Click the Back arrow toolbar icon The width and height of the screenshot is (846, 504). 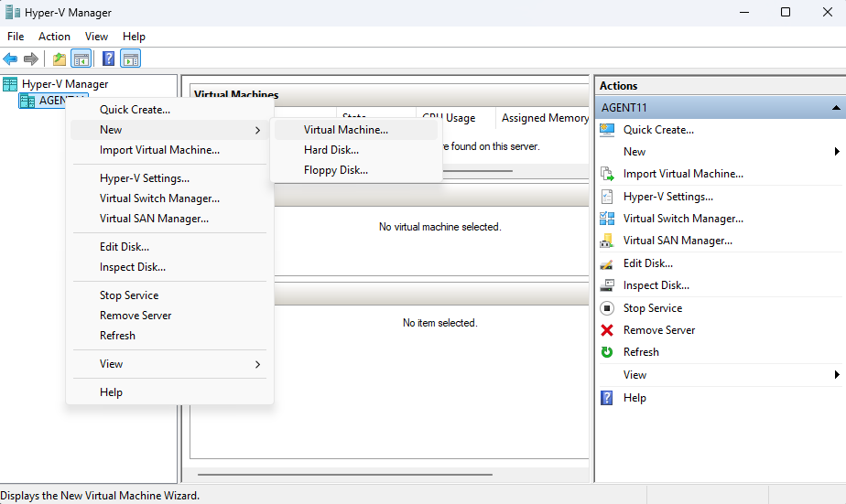10,59
